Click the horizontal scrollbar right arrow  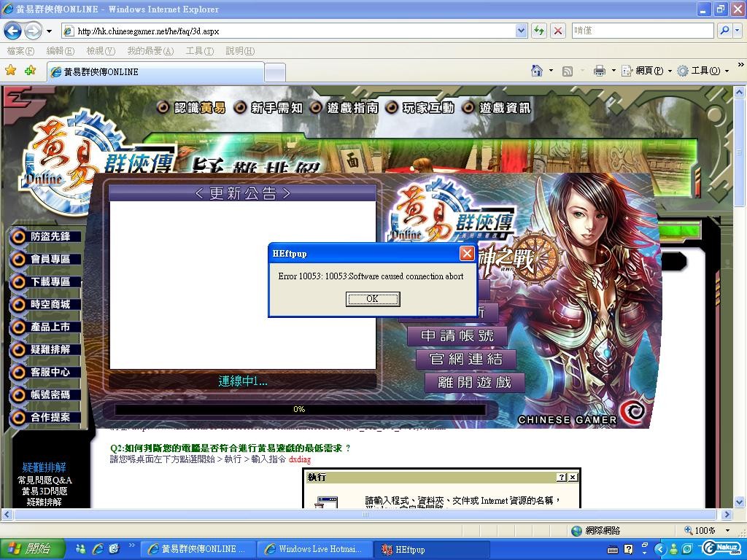727,514
